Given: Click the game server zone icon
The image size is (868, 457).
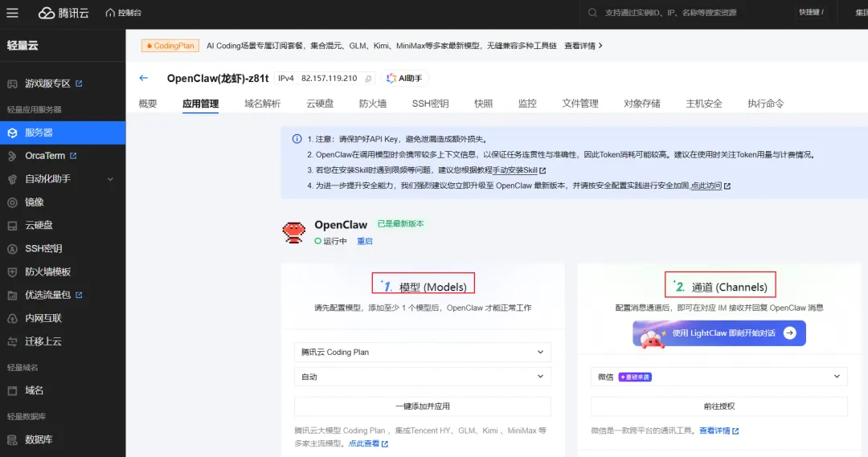Looking at the screenshot, I should [x=12, y=84].
